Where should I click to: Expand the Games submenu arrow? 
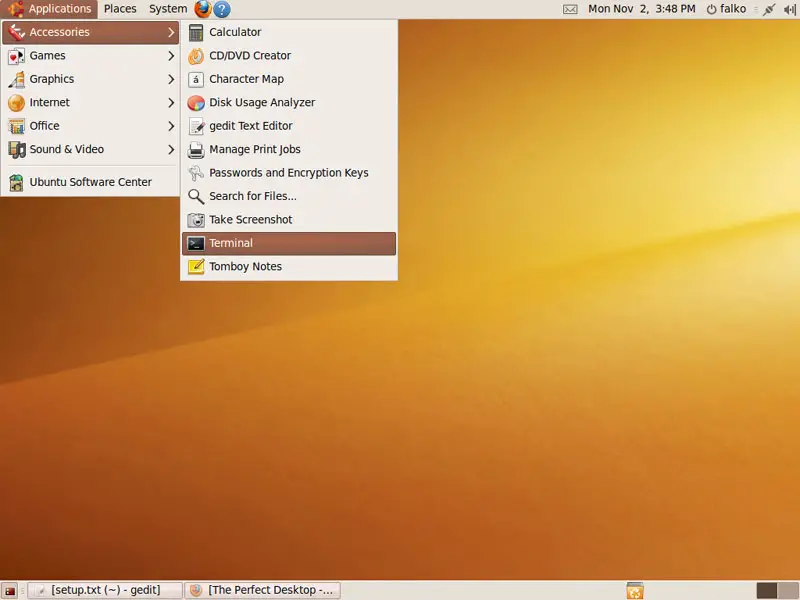click(x=171, y=56)
